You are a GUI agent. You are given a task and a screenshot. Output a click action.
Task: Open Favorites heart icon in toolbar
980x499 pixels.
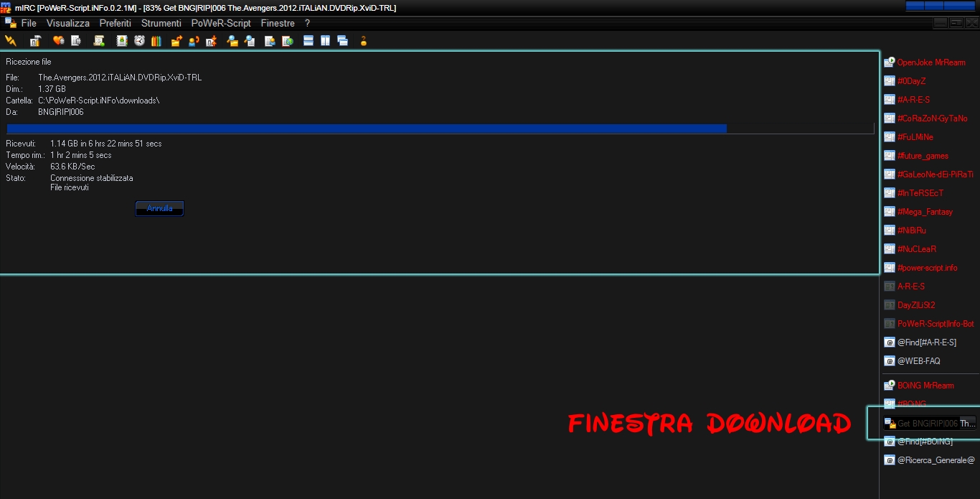[x=58, y=41]
